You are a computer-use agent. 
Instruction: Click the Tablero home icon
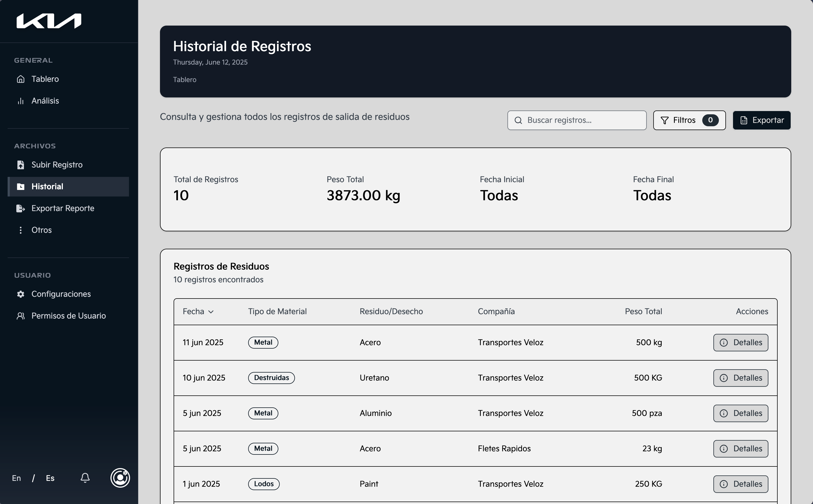[21, 79]
